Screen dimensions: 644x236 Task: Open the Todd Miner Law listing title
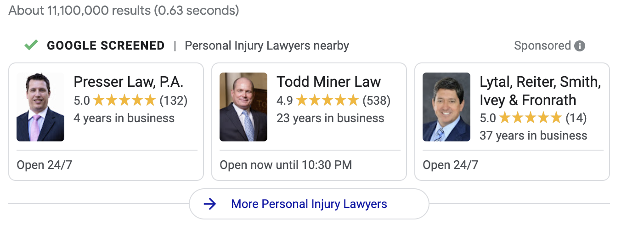(x=328, y=82)
